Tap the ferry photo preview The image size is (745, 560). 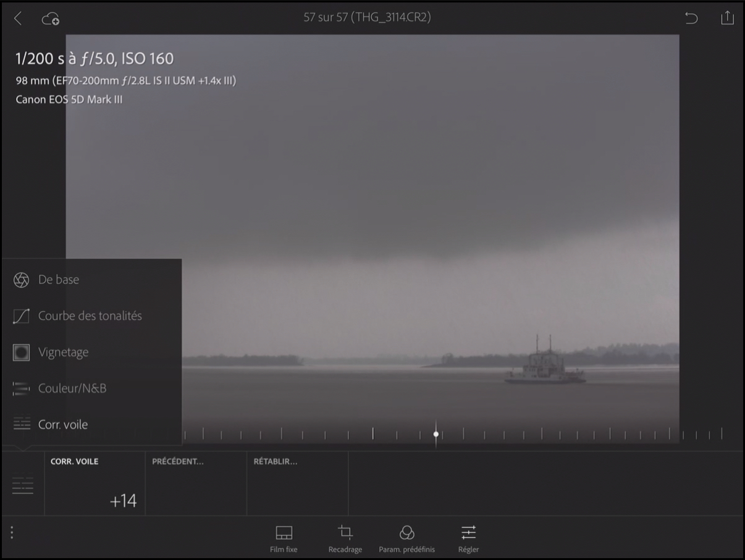372,238
